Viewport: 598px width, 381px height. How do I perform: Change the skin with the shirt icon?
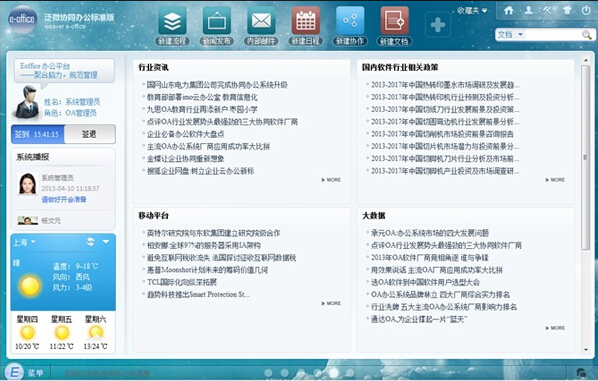click(567, 10)
